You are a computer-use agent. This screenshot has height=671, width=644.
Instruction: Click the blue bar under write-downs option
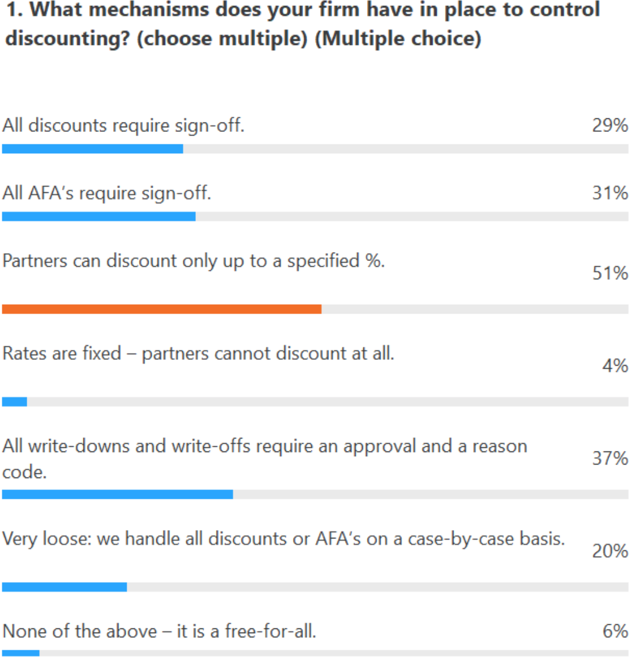(x=118, y=494)
